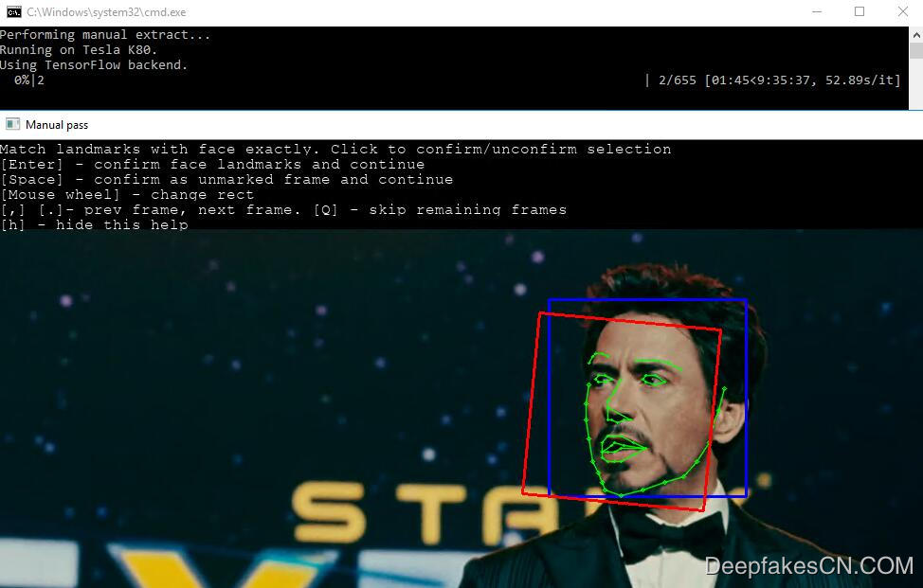Viewport: 923px width, 588px height.
Task: Click the '[Space] - confirm as unmarked frame' line
Action: point(226,179)
